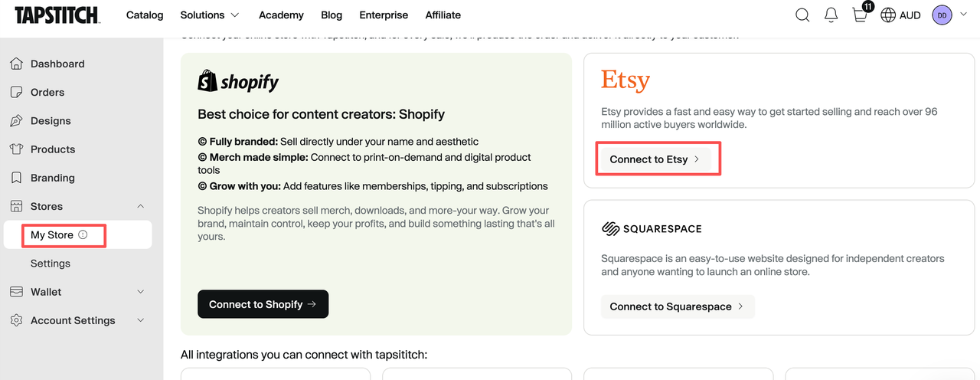The image size is (980, 380).
Task: Select Settings under Stores
Action: (x=51, y=264)
